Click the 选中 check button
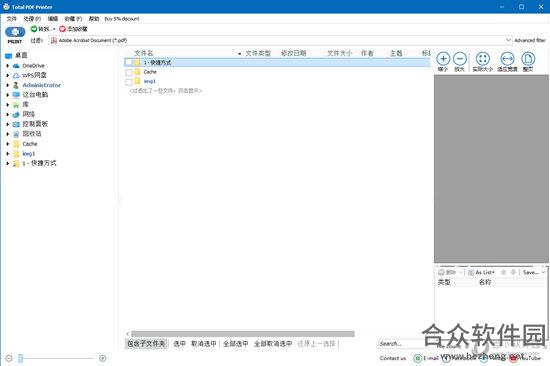The width and height of the screenshot is (550, 366). point(179,344)
